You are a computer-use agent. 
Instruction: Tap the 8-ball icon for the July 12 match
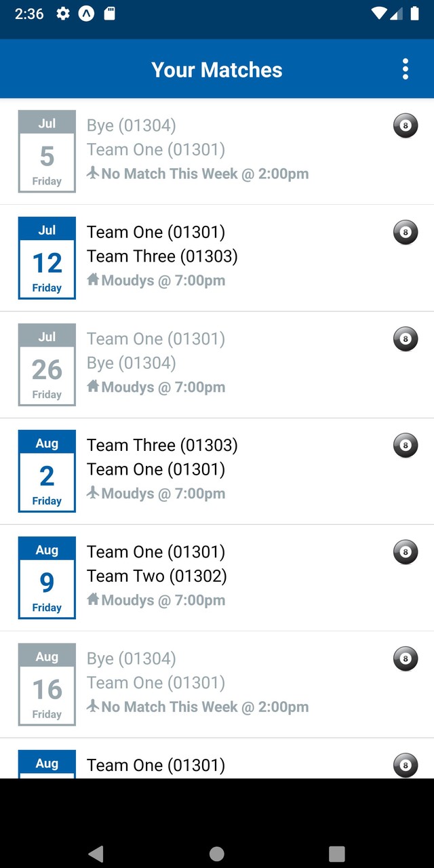click(x=405, y=233)
